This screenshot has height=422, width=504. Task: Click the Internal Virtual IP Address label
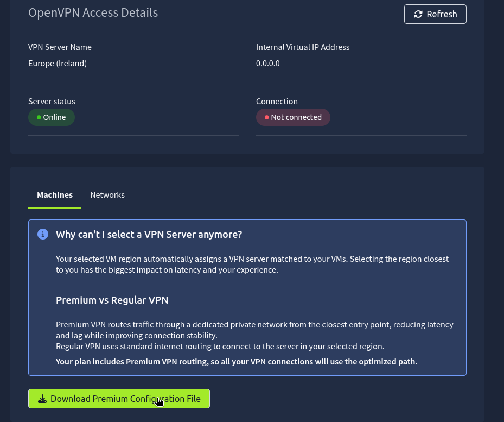click(x=303, y=47)
